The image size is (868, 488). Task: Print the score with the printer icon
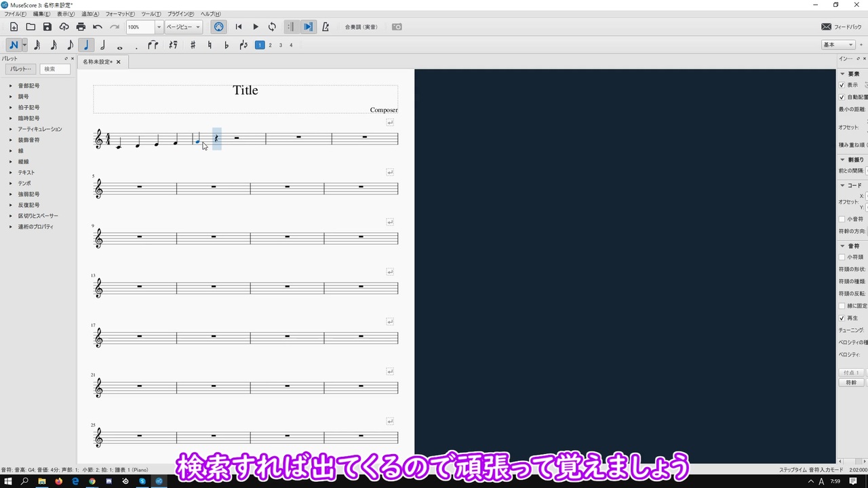81,27
